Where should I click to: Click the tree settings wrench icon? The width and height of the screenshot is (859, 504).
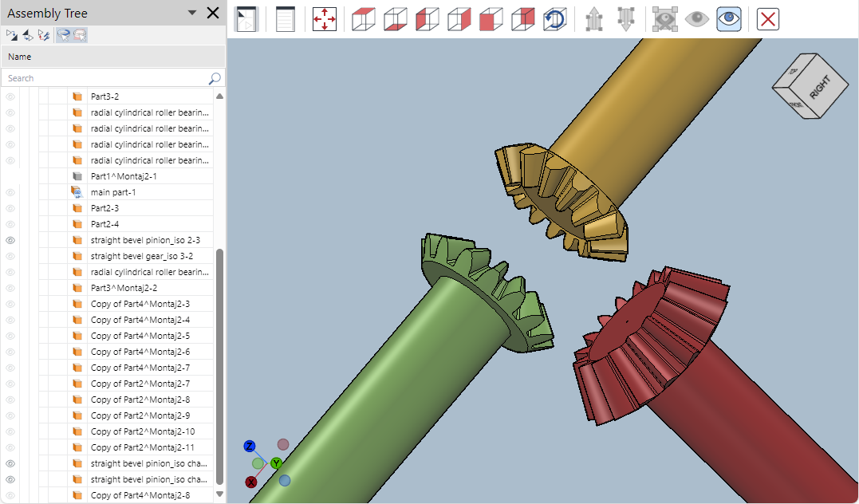point(44,36)
